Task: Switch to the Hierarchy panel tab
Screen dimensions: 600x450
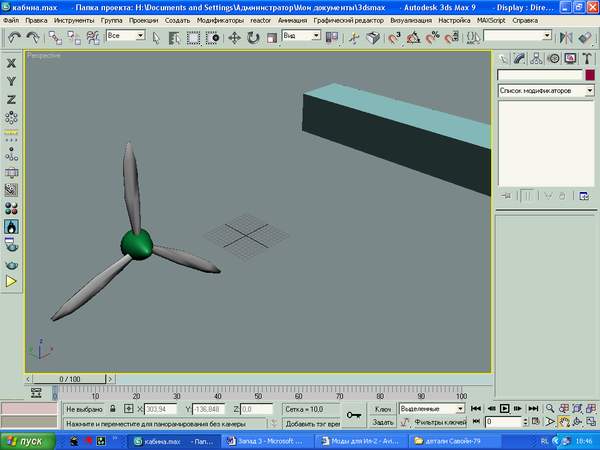Action: tap(536, 59)
